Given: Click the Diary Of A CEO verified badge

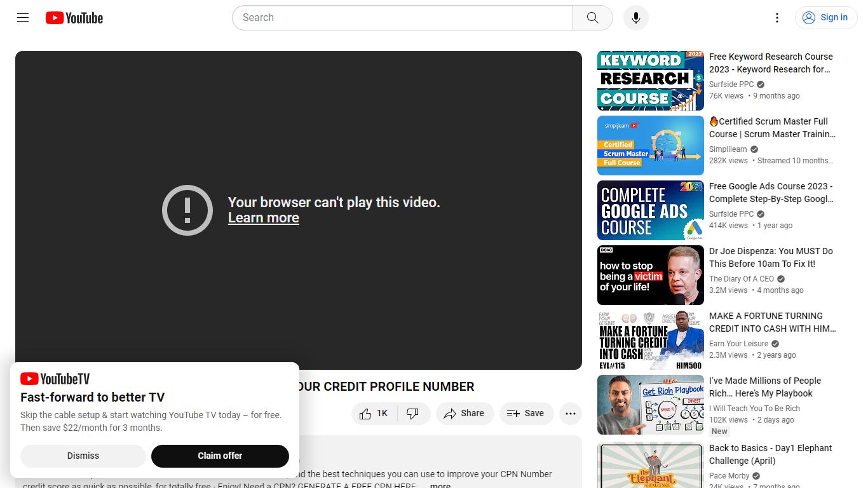Looking at the screenshot, I should point(781,279).
